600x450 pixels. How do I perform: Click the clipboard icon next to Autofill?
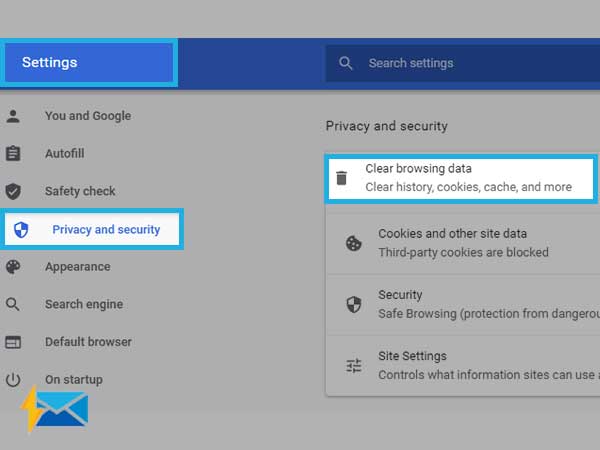coord(13,153)
